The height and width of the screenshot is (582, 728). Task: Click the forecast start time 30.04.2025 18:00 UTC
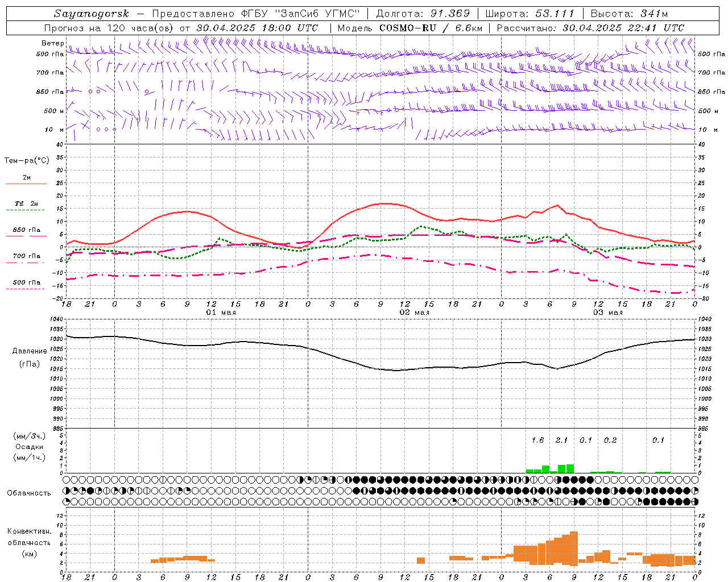[258, 28]
